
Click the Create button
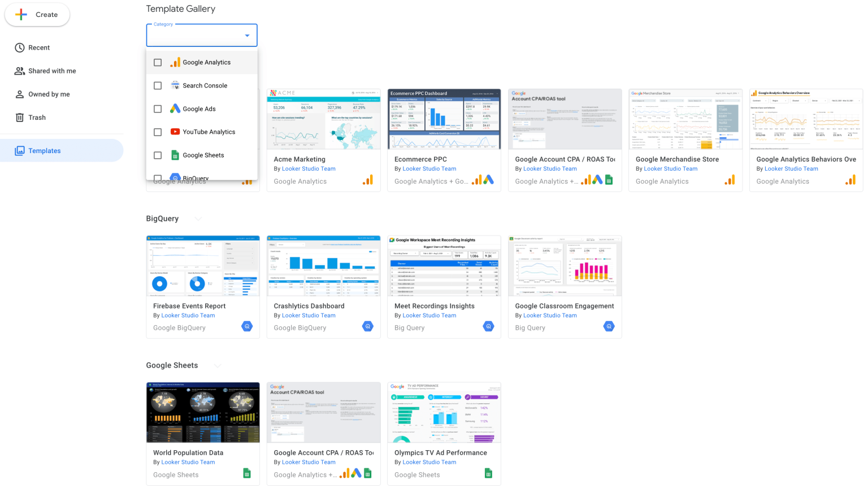[37, 15]
